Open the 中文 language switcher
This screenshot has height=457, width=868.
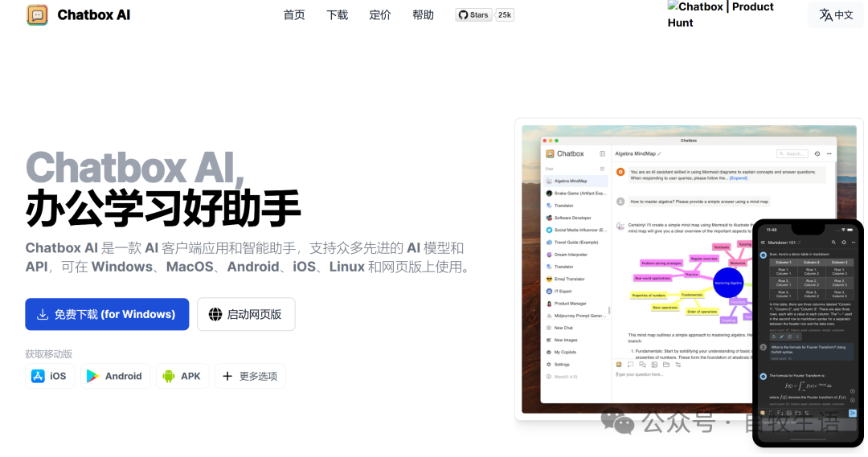[836, 15]
